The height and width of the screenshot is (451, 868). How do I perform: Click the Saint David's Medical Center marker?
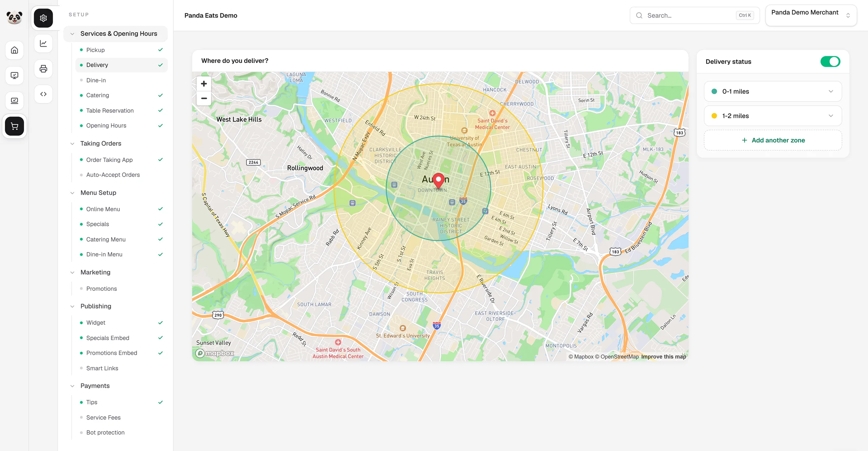[492, 113]
